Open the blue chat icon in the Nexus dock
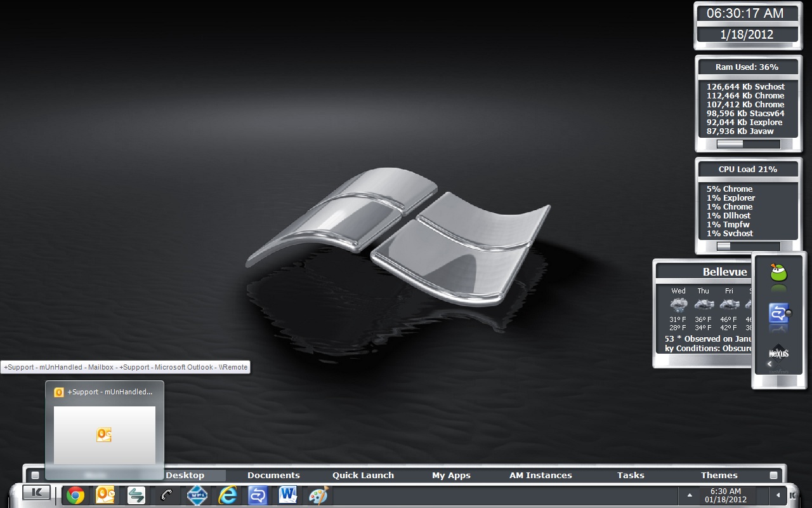This screenshot has height=508, width=812. tap(778, 313)
